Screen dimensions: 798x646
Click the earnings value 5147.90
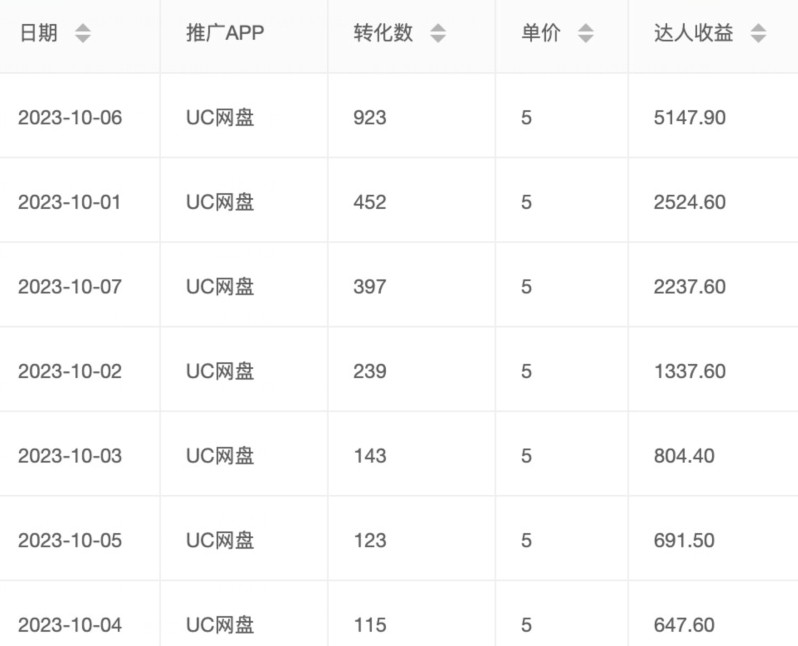point(690,118)
